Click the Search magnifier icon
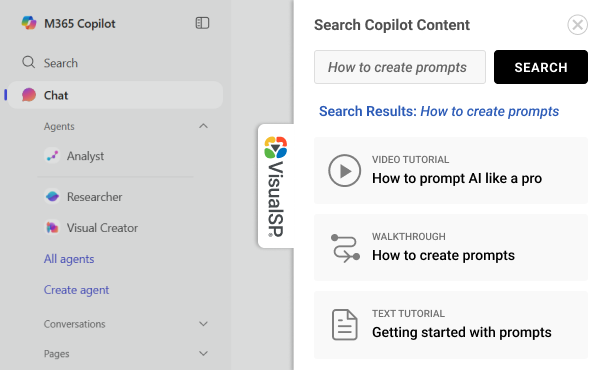 28,62
